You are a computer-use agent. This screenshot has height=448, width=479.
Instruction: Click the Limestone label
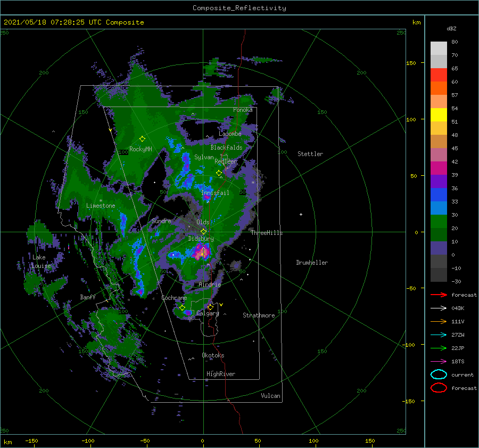click(x=101, y=206)
